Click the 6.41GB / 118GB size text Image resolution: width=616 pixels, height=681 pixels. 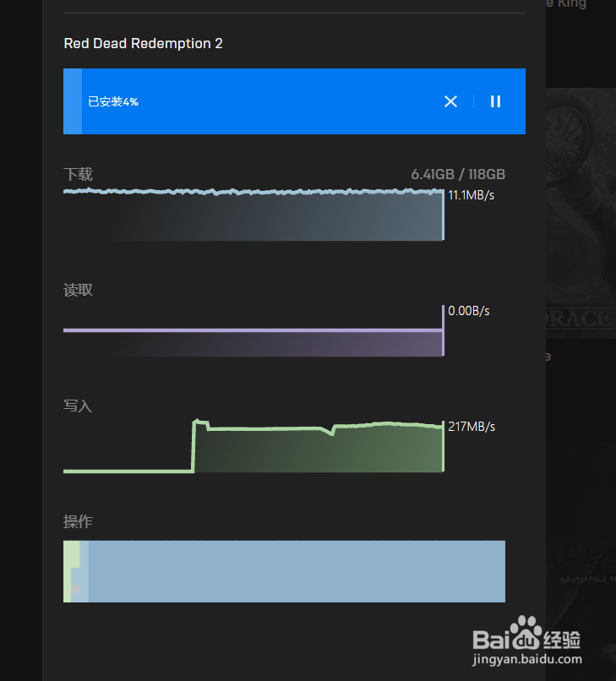pyautogui.click(x=458, y=174)
